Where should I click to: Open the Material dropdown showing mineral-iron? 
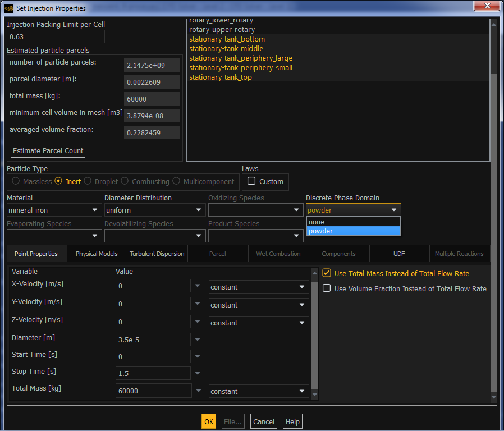click(54, 210)
